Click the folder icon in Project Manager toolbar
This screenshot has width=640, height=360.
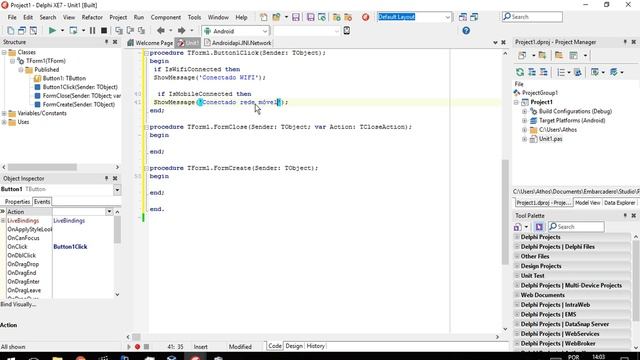click(559, 56)
